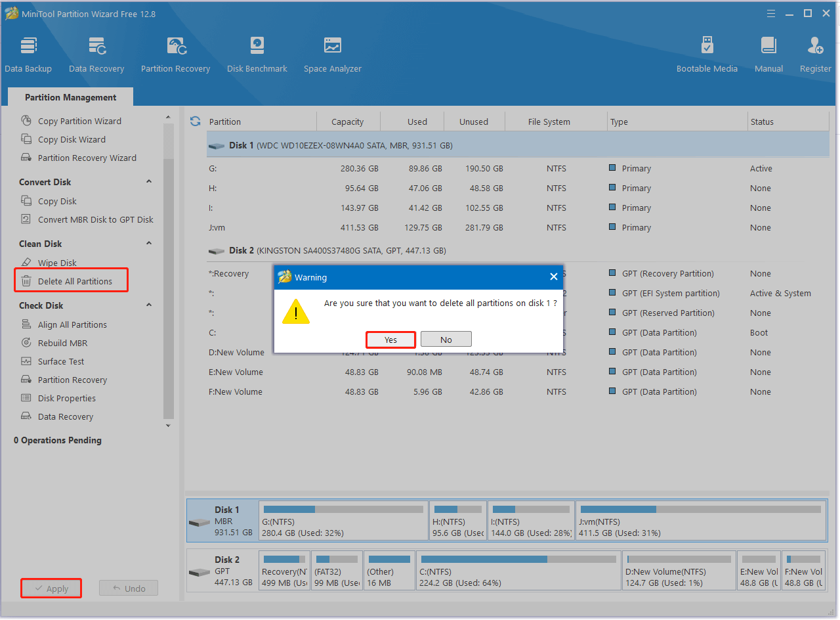This screenshot has width=840, height=620.
Task: Click the Register icon
Action: tap(816, 55)
